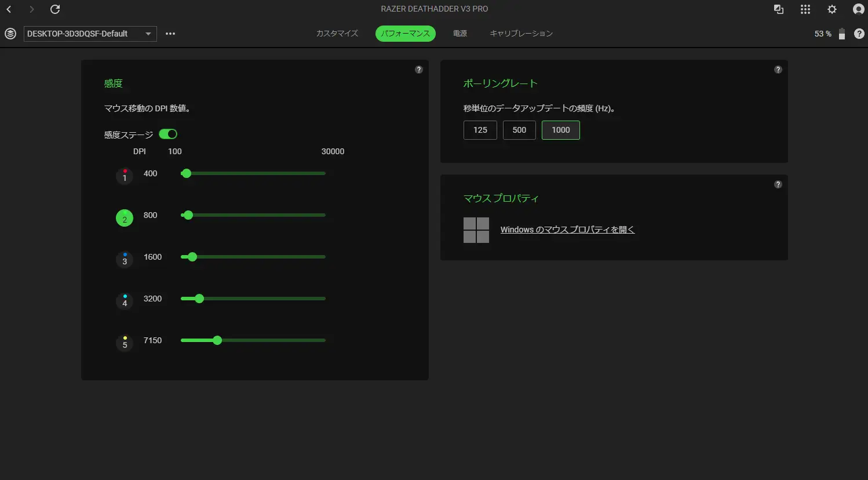This screenshot has width=868, height=480.
Task: Click the 7150 DPI value field
Action: coord(153,340)
